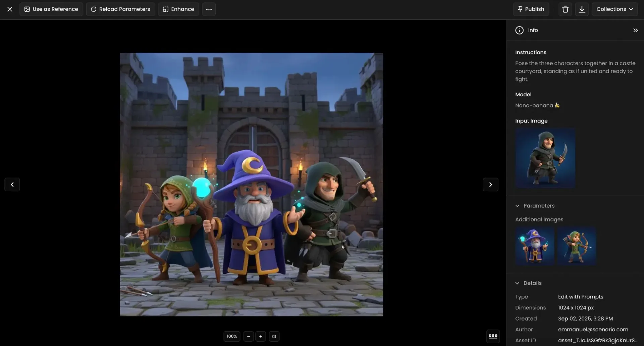Click the 100% zoom level control
The image size is (644, 346).
coord(231,336)
